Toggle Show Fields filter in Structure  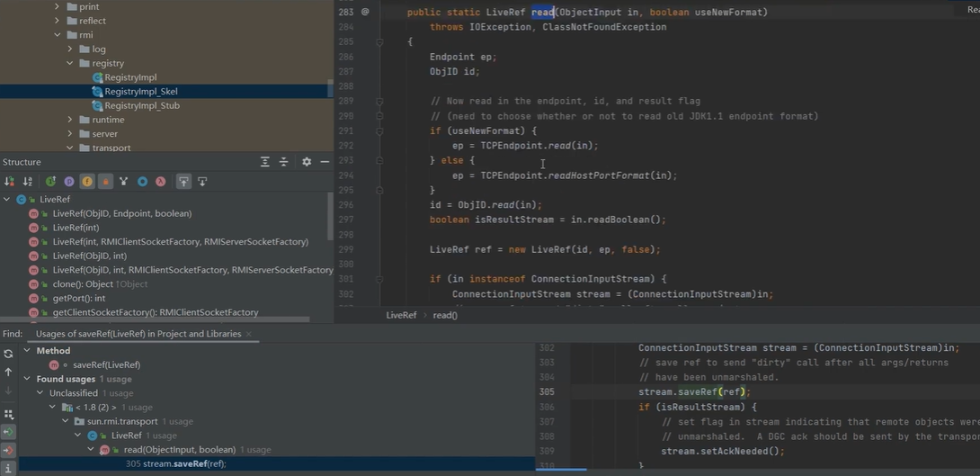point(87,182)
